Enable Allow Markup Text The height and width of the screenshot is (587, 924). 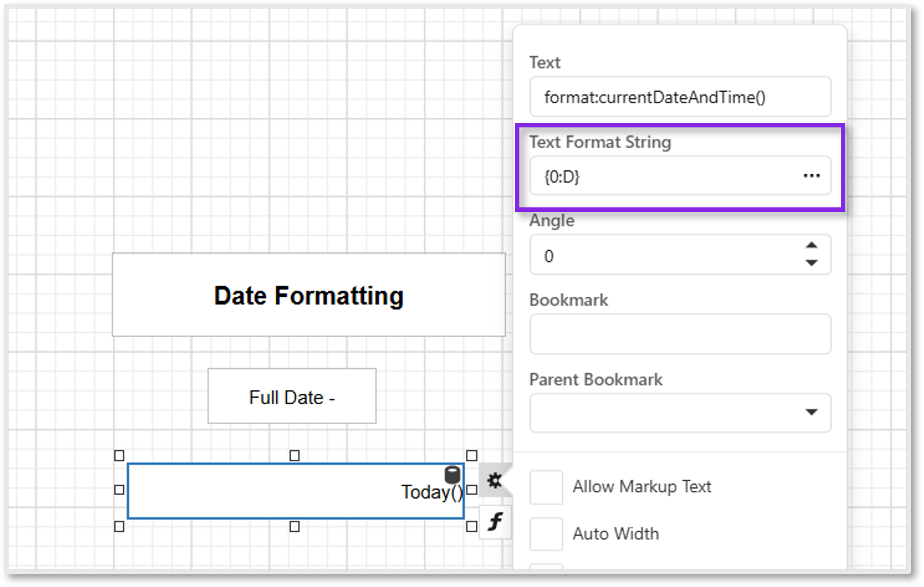546,487
